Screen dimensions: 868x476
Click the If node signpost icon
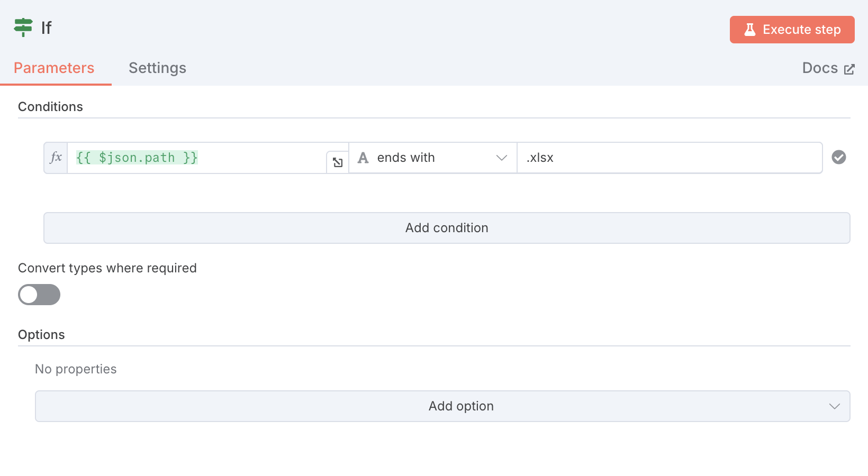tap(23, 27)
